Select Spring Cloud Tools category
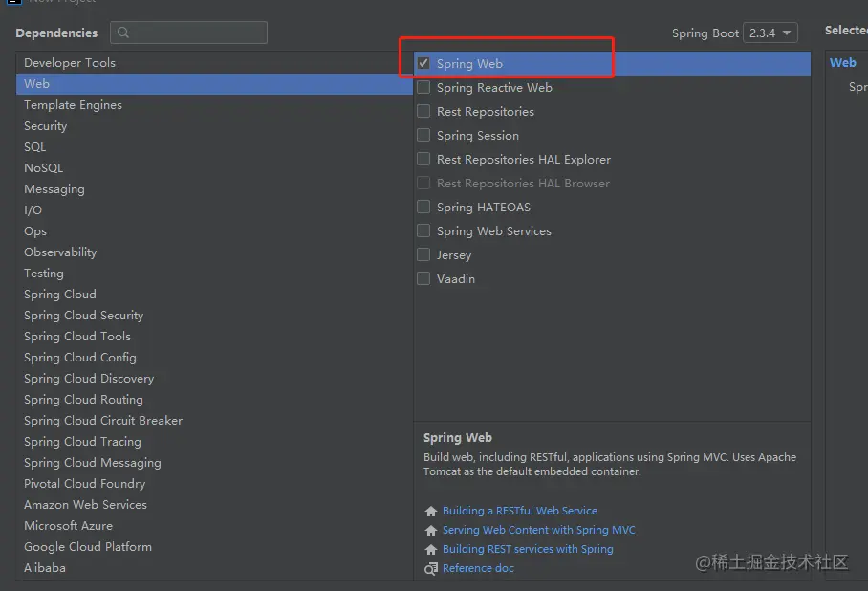This screenshot has height=591, width=868. (214, 337)
